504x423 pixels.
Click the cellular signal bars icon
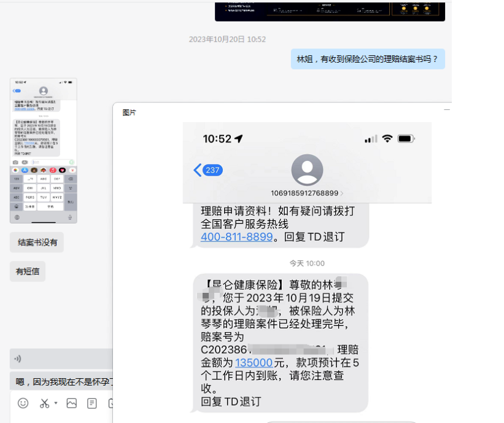coord(371,139)
